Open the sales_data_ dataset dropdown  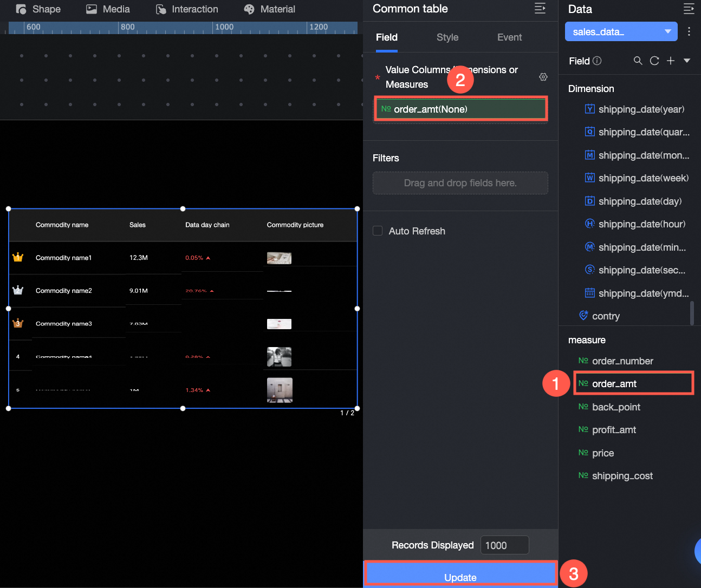pyautogui.click(x=621, y=31)
